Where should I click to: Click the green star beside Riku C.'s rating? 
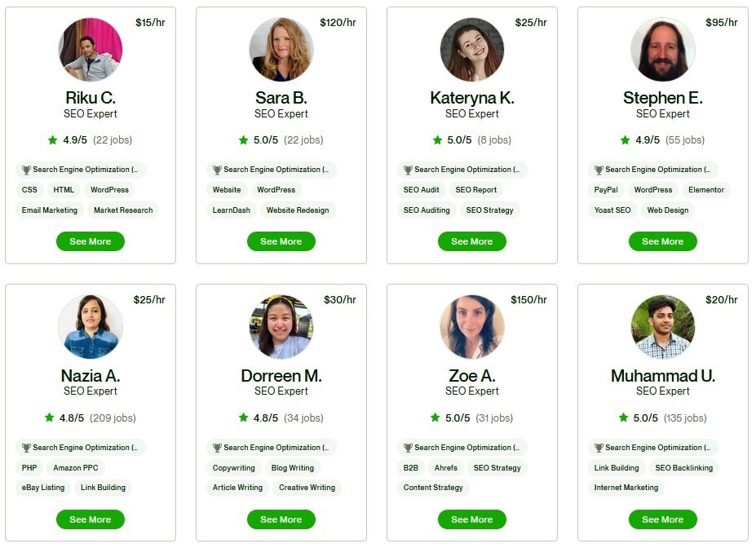(53, 140)
